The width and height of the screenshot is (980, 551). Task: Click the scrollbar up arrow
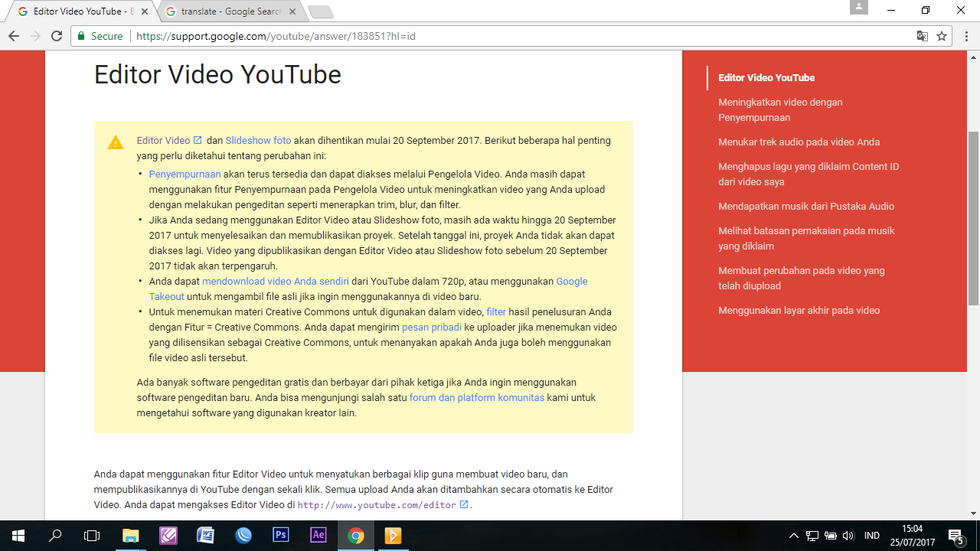(x=973, y=57)
